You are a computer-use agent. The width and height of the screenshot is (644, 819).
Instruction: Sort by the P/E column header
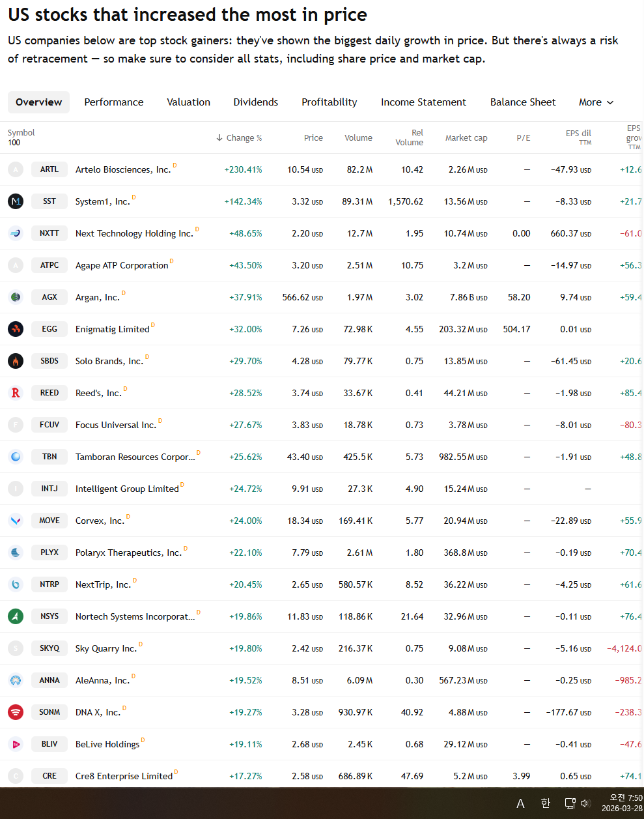pos(524,137)
